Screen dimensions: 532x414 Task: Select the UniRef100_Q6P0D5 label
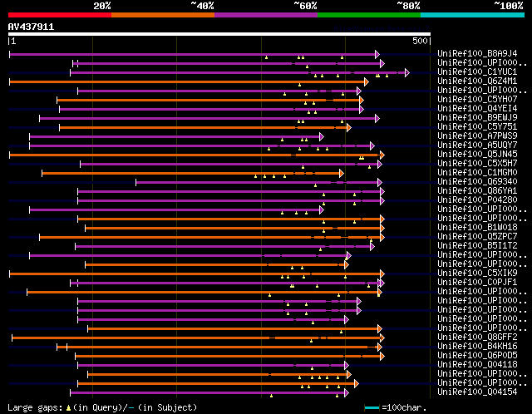click(x=477, y=356)
